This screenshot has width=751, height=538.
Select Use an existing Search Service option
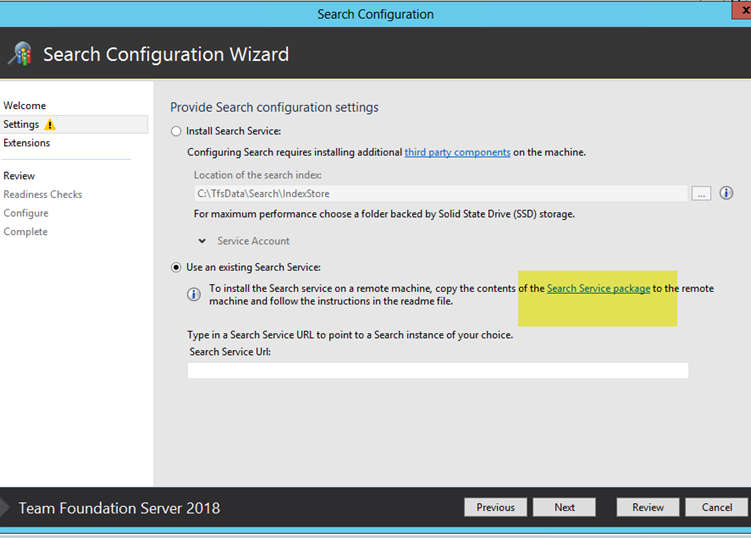[176, 267]
